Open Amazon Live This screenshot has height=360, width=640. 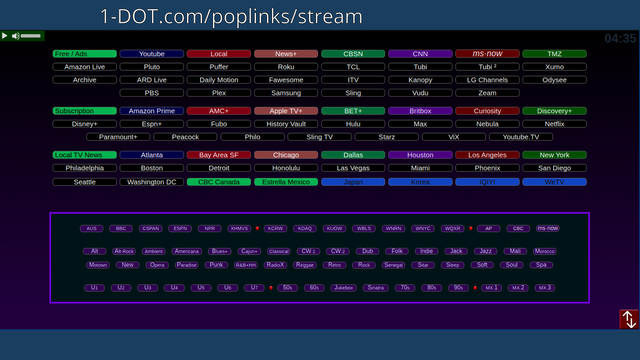click(x=84, y=67)
